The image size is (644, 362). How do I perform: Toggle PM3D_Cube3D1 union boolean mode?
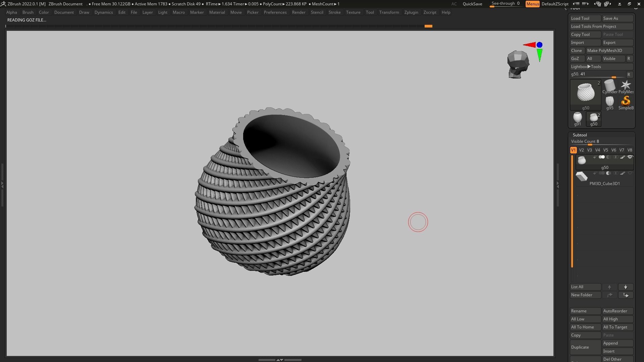point(602,173)
